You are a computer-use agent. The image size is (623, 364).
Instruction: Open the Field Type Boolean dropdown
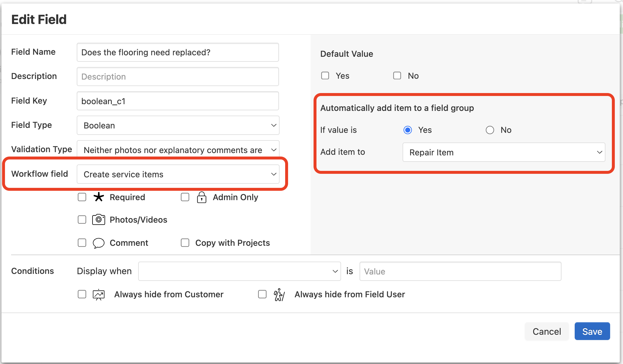click(x=178, y=126)
